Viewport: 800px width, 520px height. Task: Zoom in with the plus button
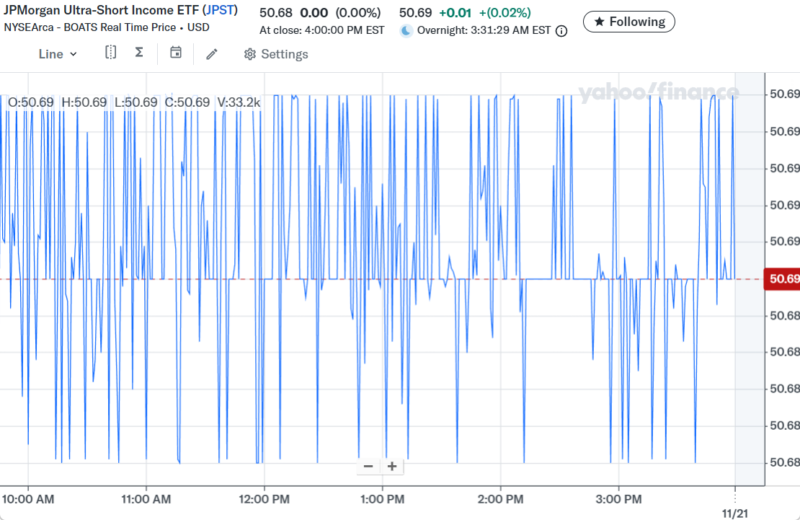(x=392, y=466)
